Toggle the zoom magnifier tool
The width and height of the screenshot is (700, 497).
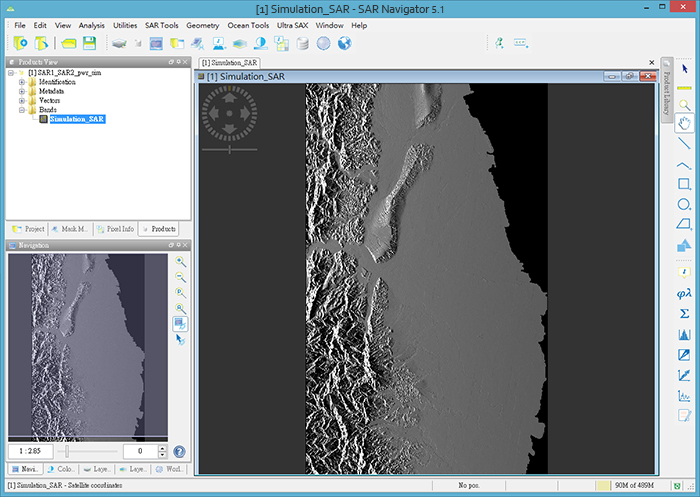pos(684,104)
